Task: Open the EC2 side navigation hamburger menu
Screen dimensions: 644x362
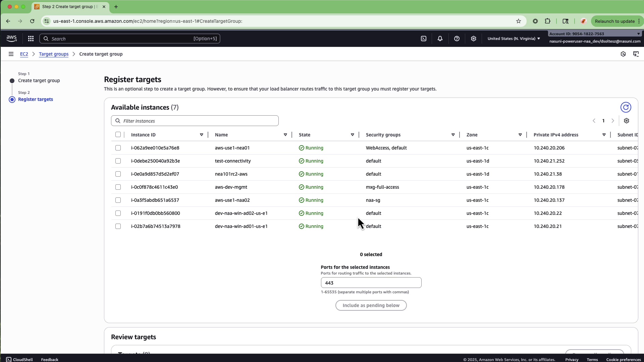Action: click(11, 54)
